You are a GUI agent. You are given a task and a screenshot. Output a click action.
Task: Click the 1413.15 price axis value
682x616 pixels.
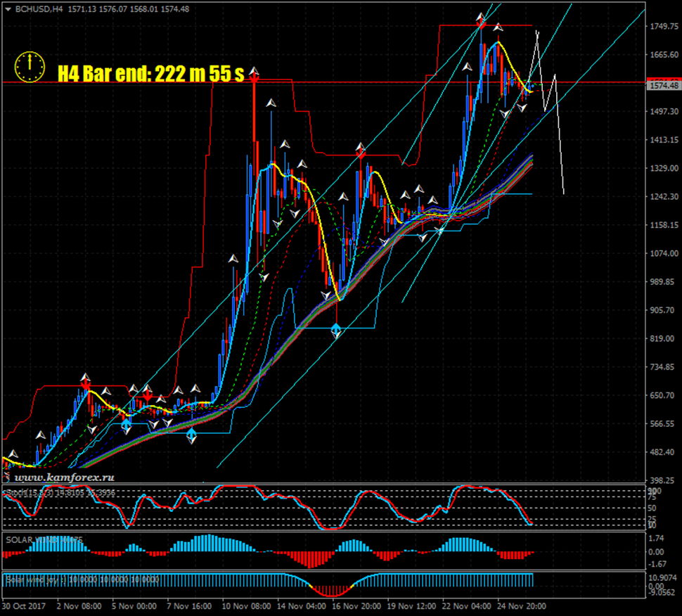click(x=664, y=140)
